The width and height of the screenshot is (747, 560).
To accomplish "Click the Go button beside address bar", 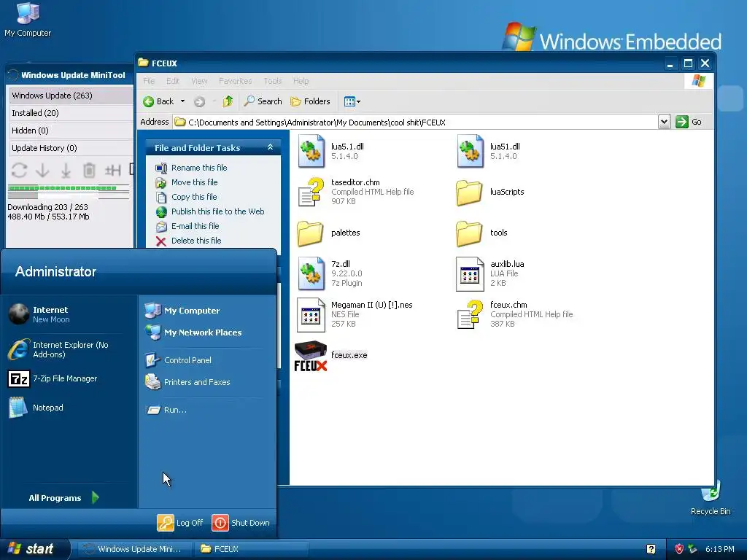I will (689, 122).
